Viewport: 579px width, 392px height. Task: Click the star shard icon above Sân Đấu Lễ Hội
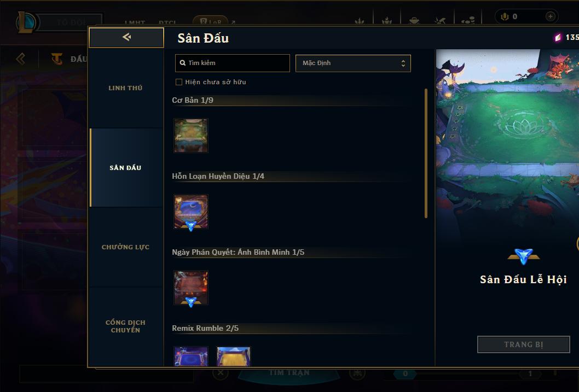524,256
